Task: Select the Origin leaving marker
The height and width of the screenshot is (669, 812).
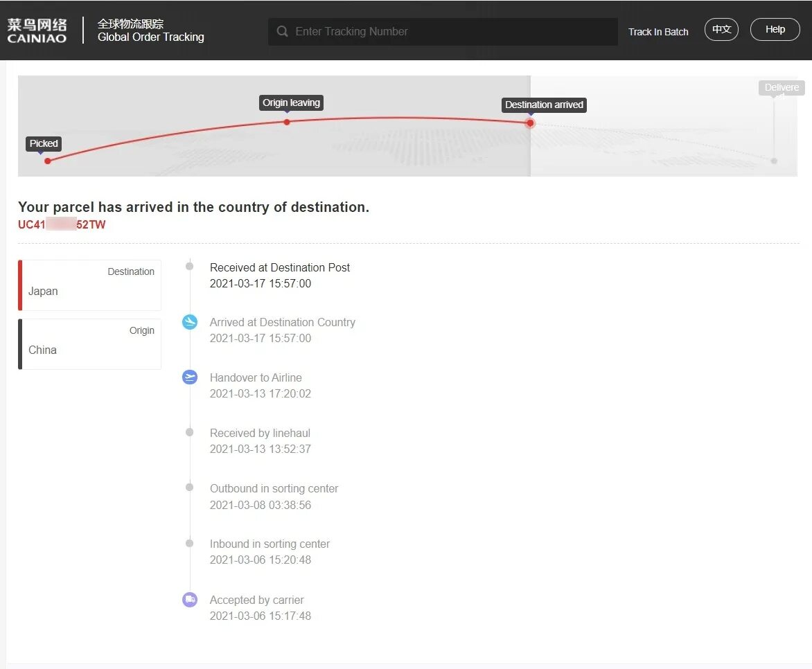Action: click(x=287, y=122)
